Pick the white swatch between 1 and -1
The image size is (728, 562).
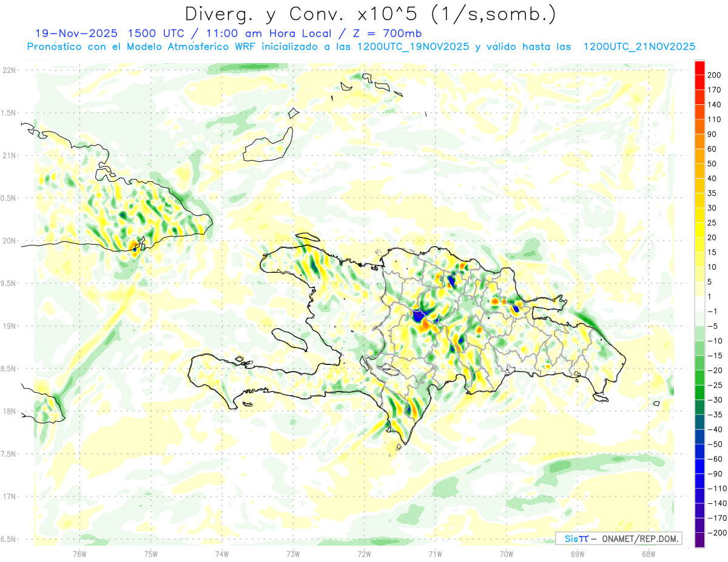(699, 304)
